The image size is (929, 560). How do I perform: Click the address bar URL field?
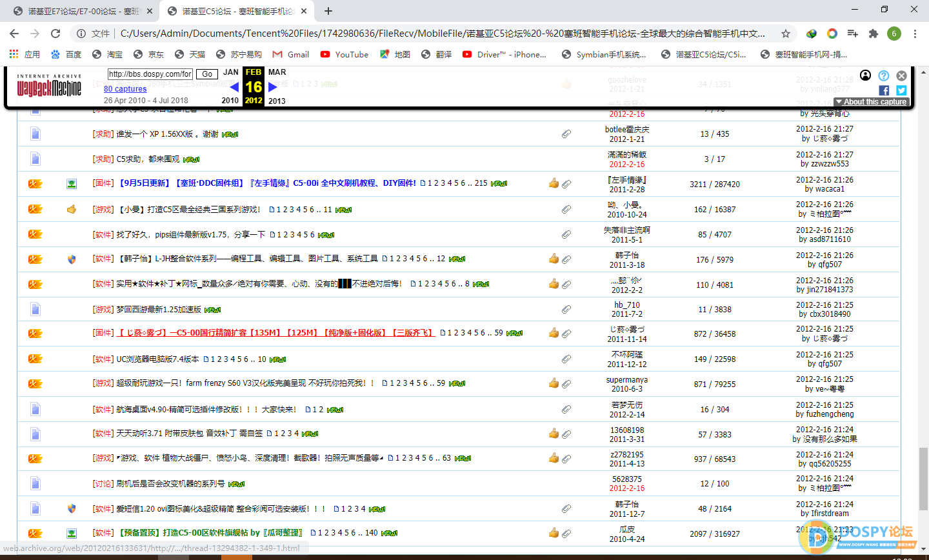click(442, 34)
